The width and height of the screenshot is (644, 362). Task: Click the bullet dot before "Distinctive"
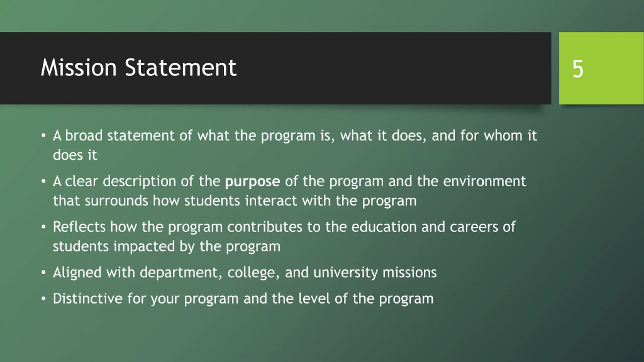[x=44, y=299]
